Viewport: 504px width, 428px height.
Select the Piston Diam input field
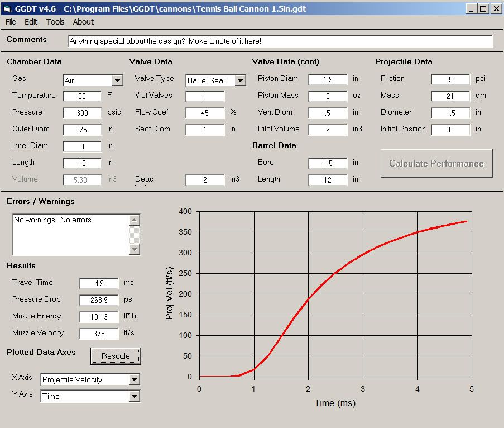pos(328,79)
